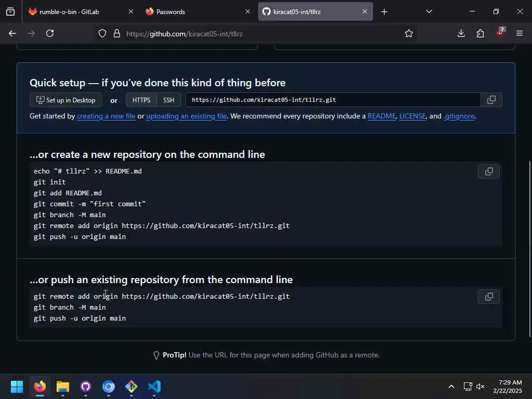The height and width of the screenshot is (399, 532).
Task: Open the Firefox downloads panel
Action: pyautogui.click(x=461, y=33)
